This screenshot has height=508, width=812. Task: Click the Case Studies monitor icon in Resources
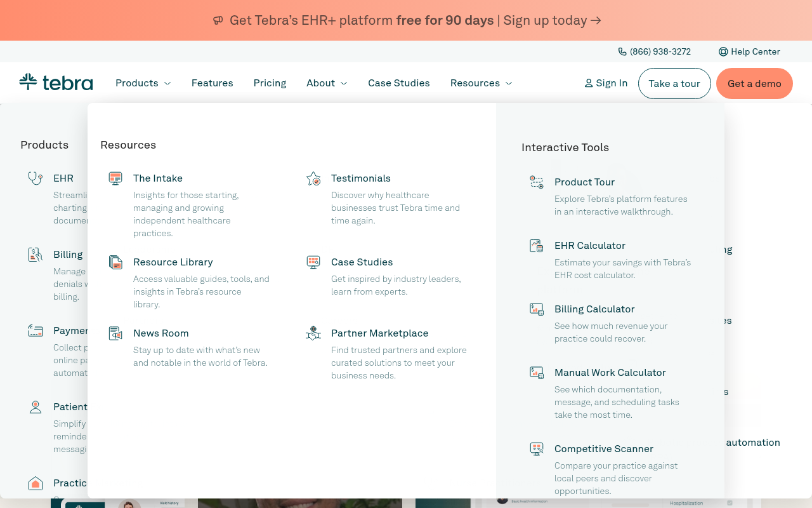[x=313, y=262]
